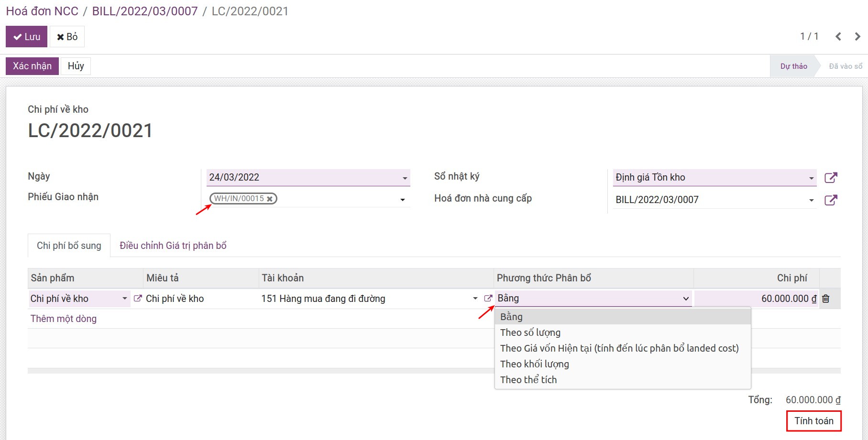The width and height of the screenshot is (868, 440).
Task: Expand the Phiếu Giao nhận dropdown arrow
Action: 402,200
